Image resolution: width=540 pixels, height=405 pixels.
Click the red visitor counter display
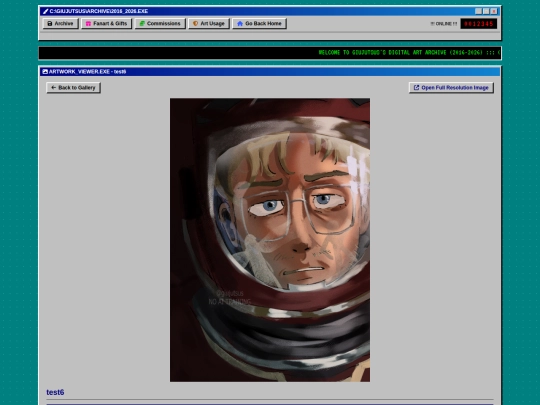pyautogui.click(x=479, y=24)
